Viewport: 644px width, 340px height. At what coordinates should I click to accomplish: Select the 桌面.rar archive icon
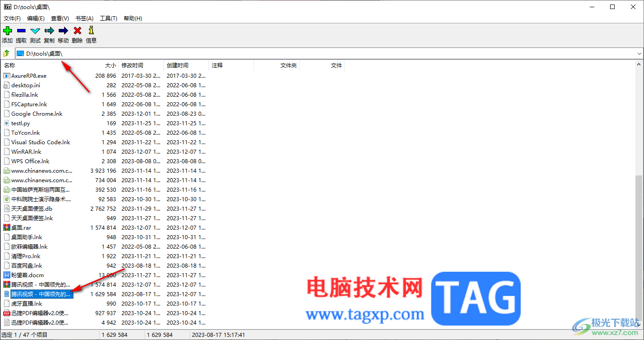[x=6, y=228]
